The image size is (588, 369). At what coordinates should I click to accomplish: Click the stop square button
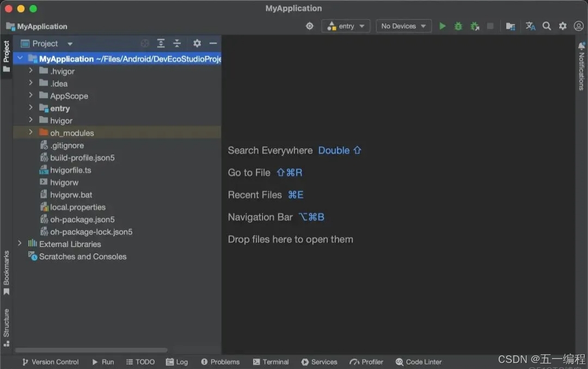pyautogui.click(x=490, y=26)
